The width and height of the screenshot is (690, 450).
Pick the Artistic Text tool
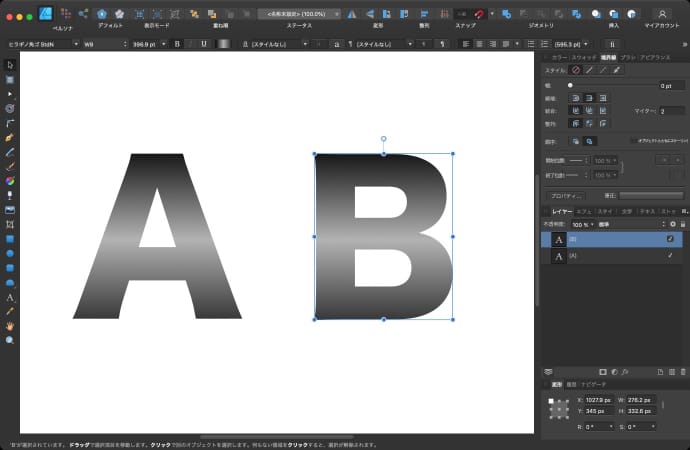point(10,297)
